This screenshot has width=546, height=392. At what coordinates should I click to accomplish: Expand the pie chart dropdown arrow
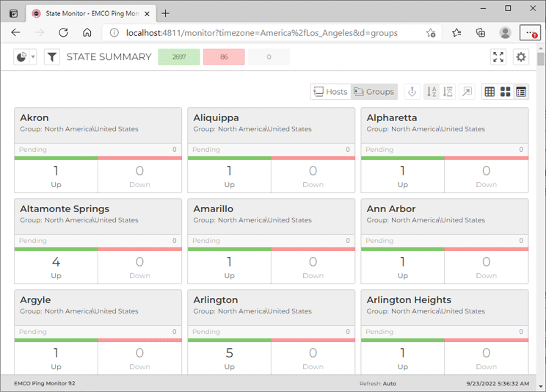point(33,57)
